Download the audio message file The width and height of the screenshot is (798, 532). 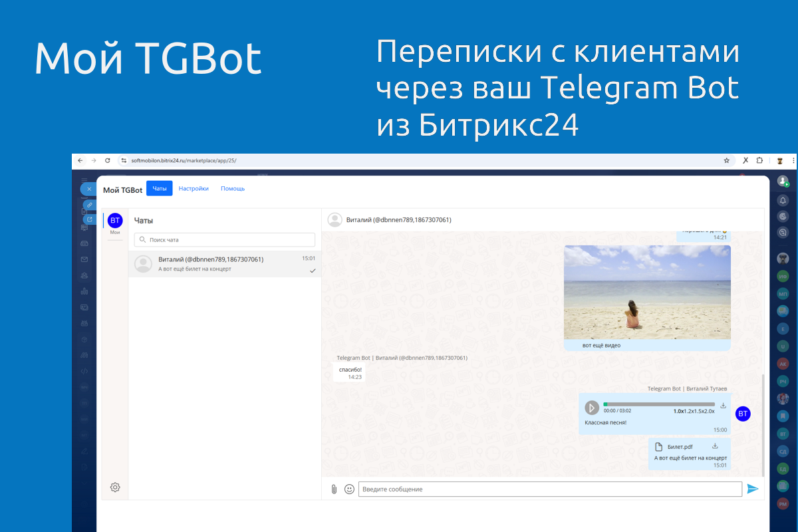pyautogui.click(x=724, y=406)
